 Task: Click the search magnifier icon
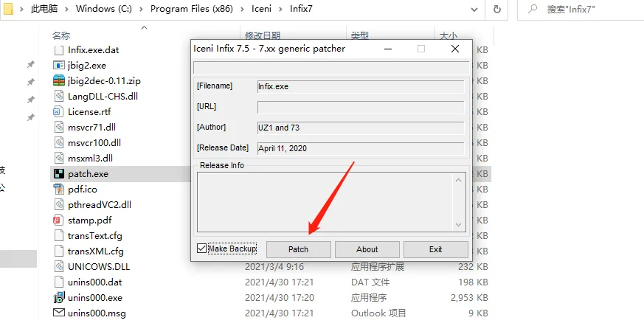coord(533,9)
